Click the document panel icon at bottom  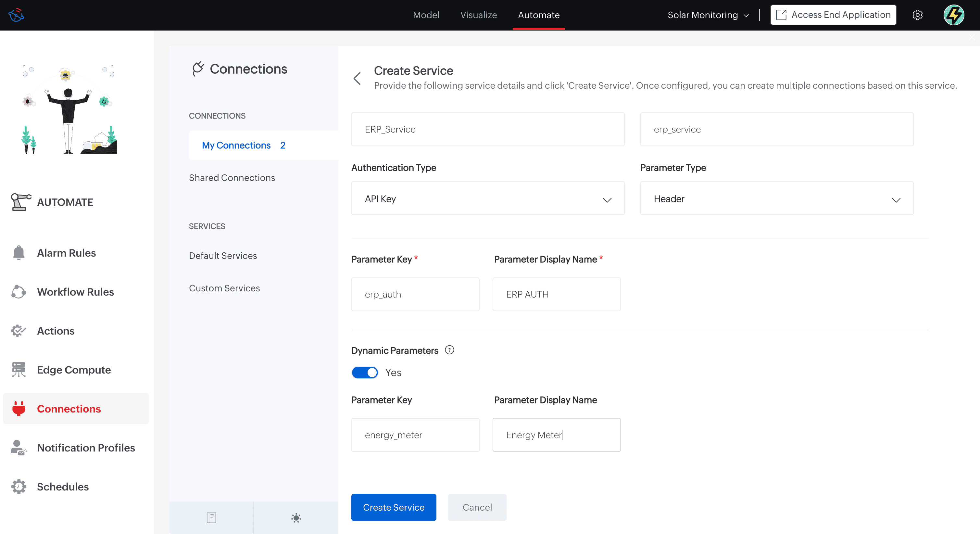[211, 517]
